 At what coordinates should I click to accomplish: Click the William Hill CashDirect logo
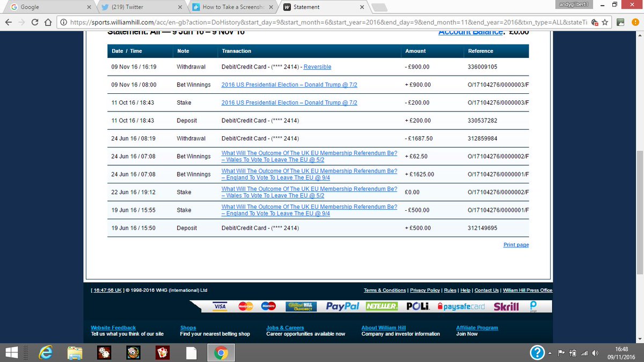click(301, 306)
